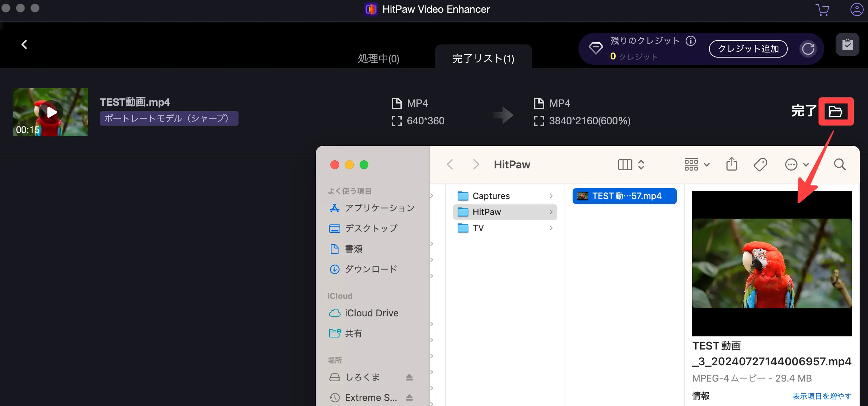The height and width of the screenshot is (406, 868).
Task: Eject the Extreme S... drive
Action: 409,398
